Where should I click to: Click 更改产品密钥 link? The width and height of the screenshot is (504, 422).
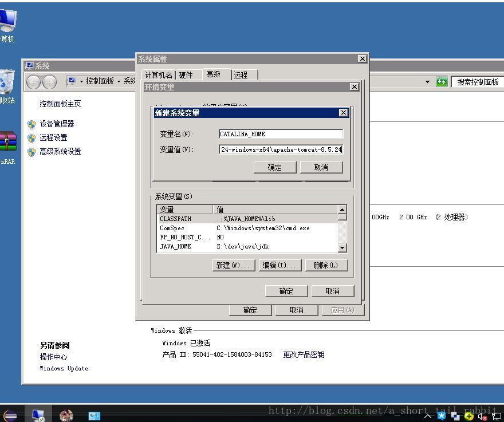304,354
